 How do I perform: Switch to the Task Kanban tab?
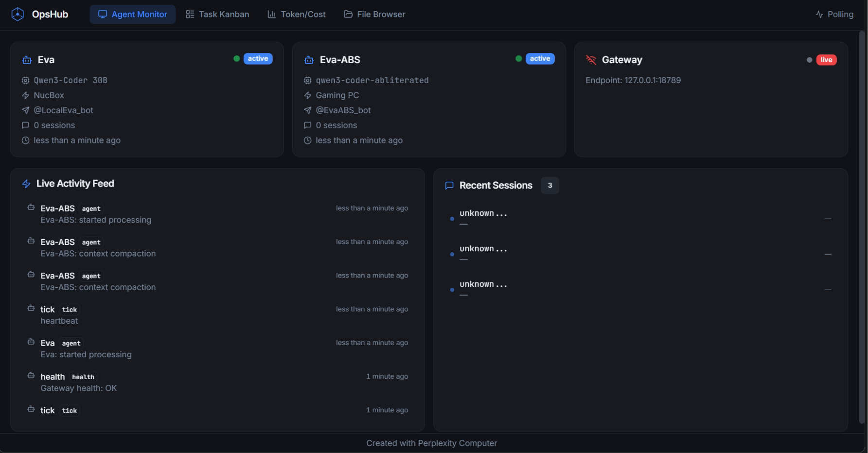[217, 15]
